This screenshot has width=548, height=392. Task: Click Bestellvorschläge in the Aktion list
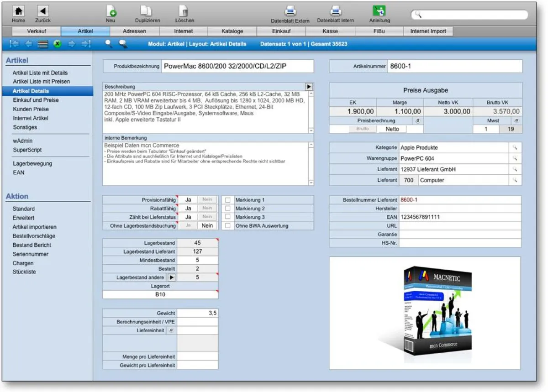[x=34, y=236]
